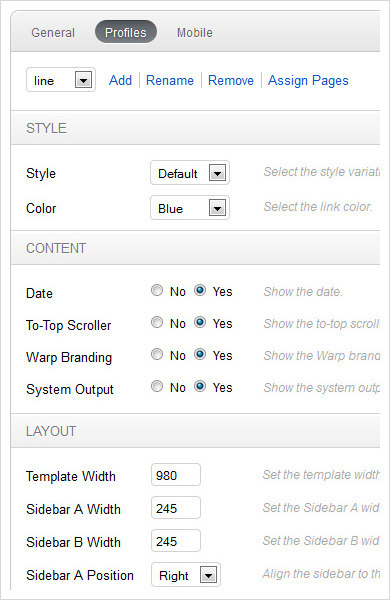Click the Sidebar A Width field

(176, 507)
